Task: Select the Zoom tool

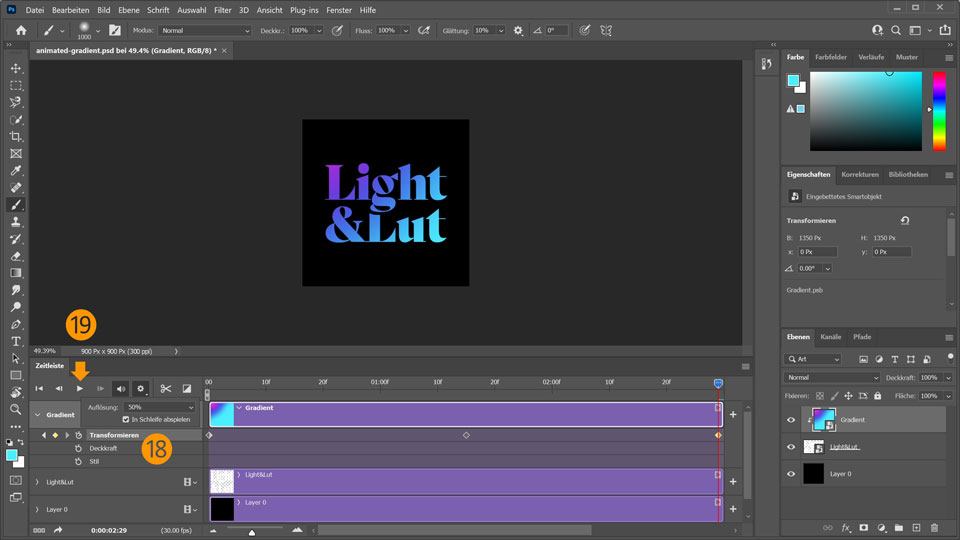Action: (16, 409)
